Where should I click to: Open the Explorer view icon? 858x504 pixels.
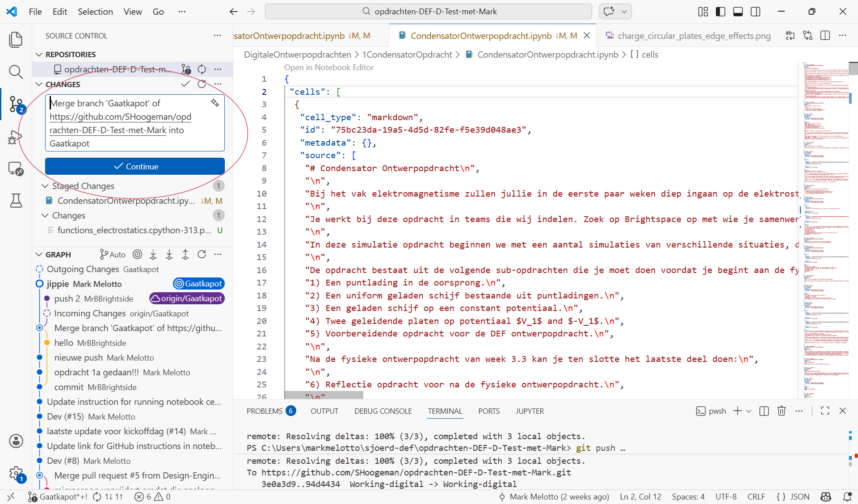[16, 39]
